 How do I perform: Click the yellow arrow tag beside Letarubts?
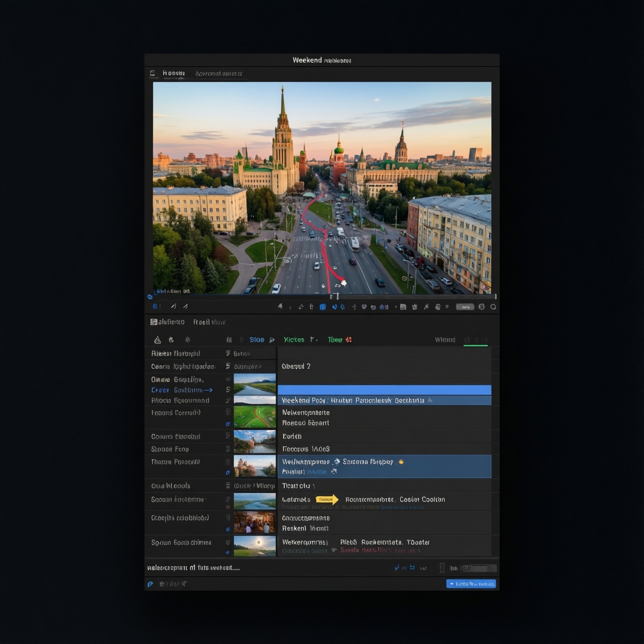pos(327,499)
